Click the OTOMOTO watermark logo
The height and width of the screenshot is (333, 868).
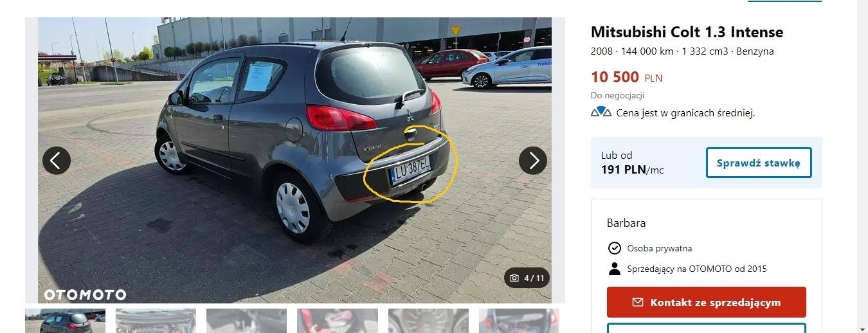click(85, 295)
